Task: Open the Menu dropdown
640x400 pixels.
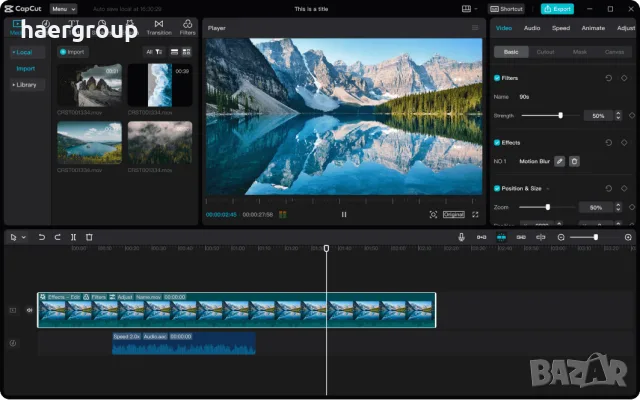Action: pyautogui.click(x=63, y=9)
